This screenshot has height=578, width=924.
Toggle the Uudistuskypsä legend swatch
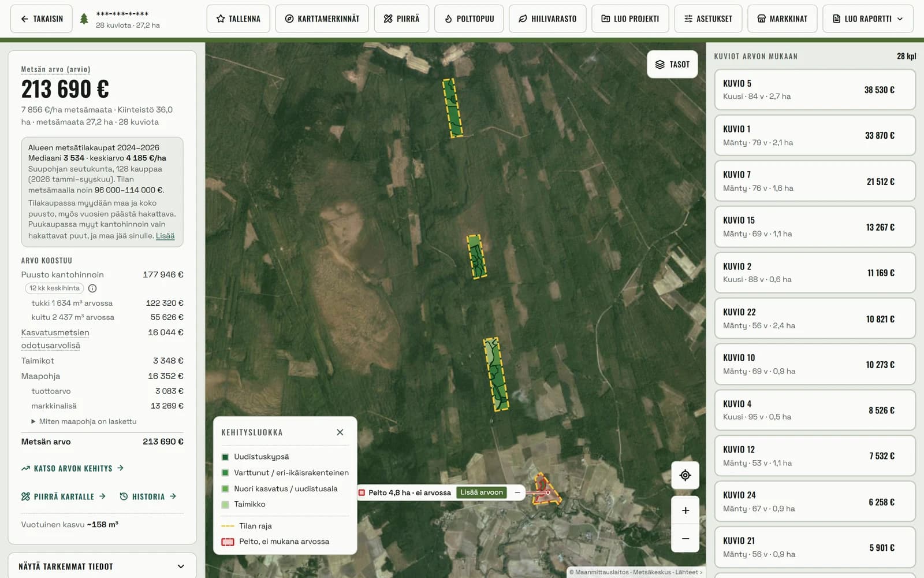click(225, 457)
